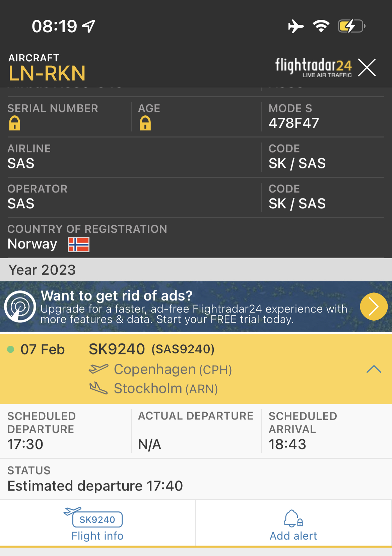This screenshot has height=556, width=392.
Task: Tap the departure plane icon by Copenhagen
Action: point(99,369)
